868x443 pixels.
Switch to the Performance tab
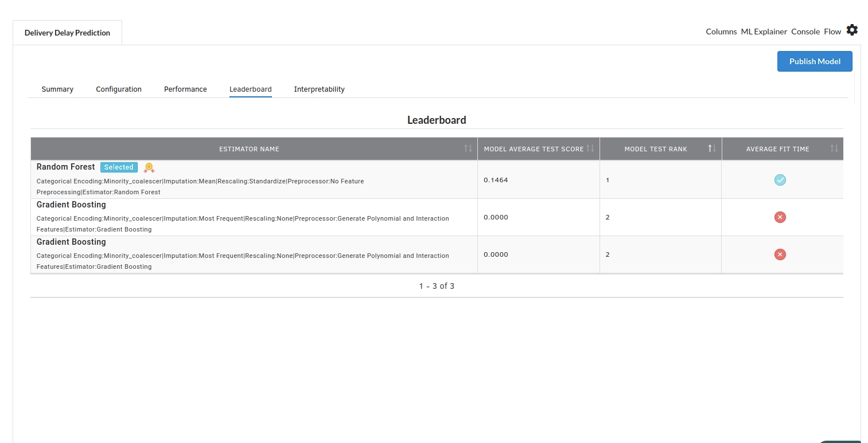[x=185, y=89]
